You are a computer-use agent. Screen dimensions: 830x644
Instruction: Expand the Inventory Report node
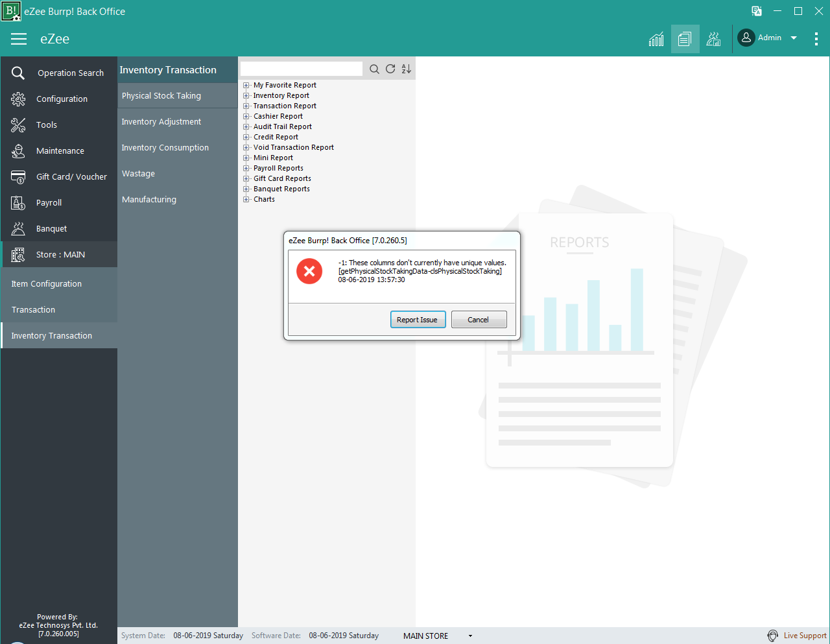(246, 95)
